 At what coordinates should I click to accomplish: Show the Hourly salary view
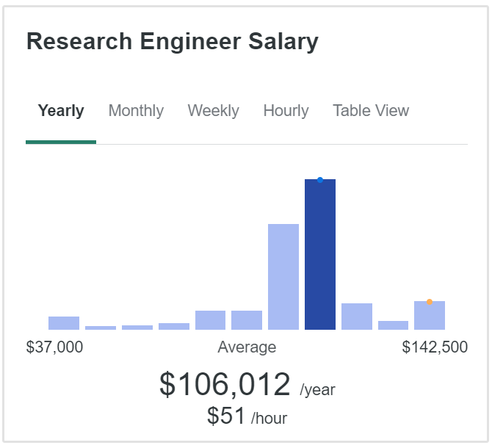286,111
